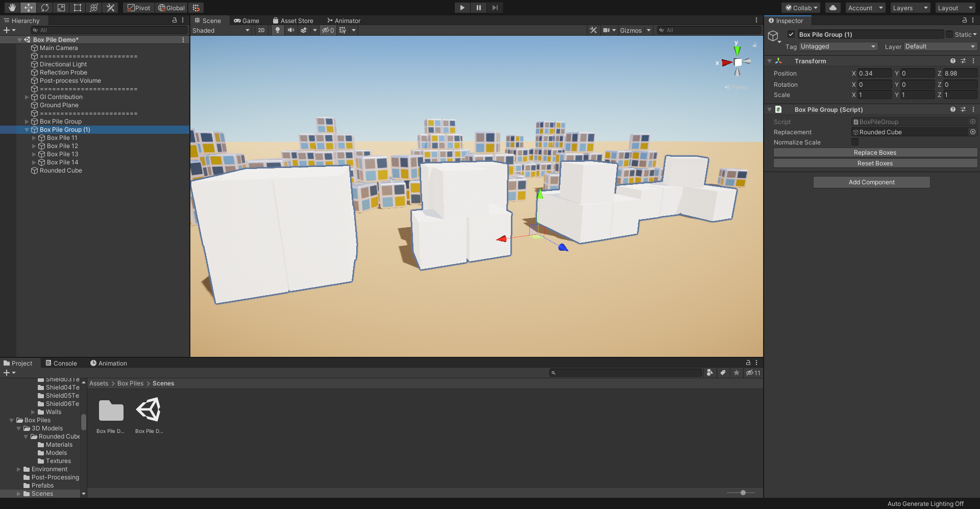Toggle 2D mode in the Scene view

261,30
